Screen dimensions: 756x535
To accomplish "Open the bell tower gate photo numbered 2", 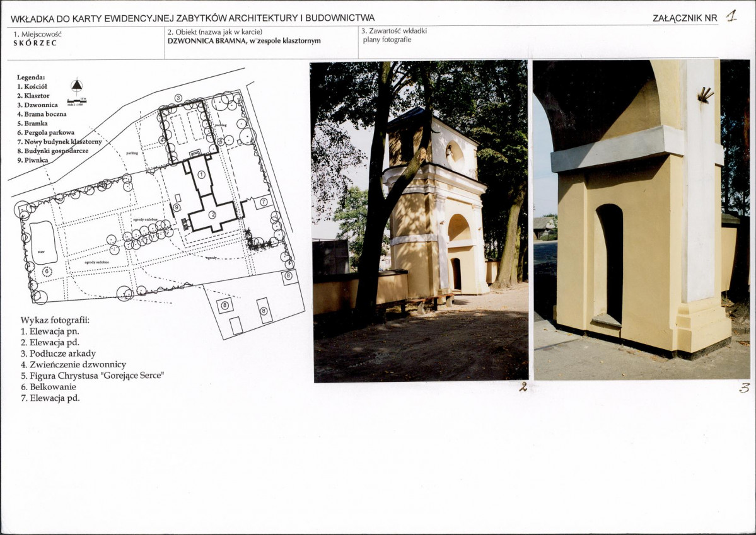I will [419, 221].
